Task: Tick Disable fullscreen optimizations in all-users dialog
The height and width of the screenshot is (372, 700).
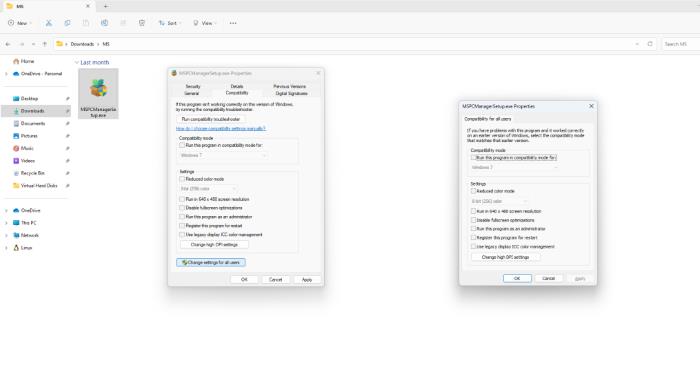Action: pos(474,220)
